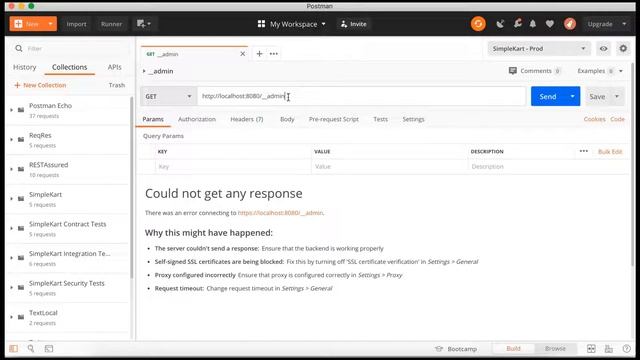Click the Bulk Edit link

point(610,151)
